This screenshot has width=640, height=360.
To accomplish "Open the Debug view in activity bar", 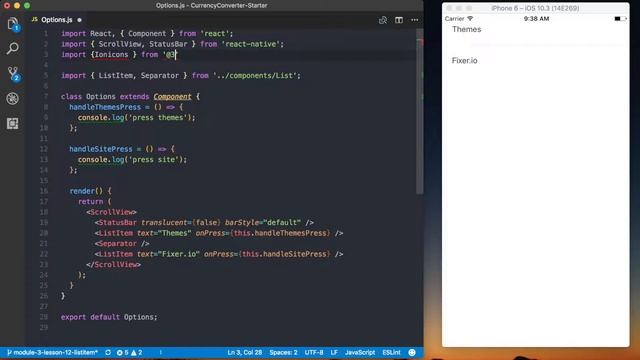I will (13, 98).
